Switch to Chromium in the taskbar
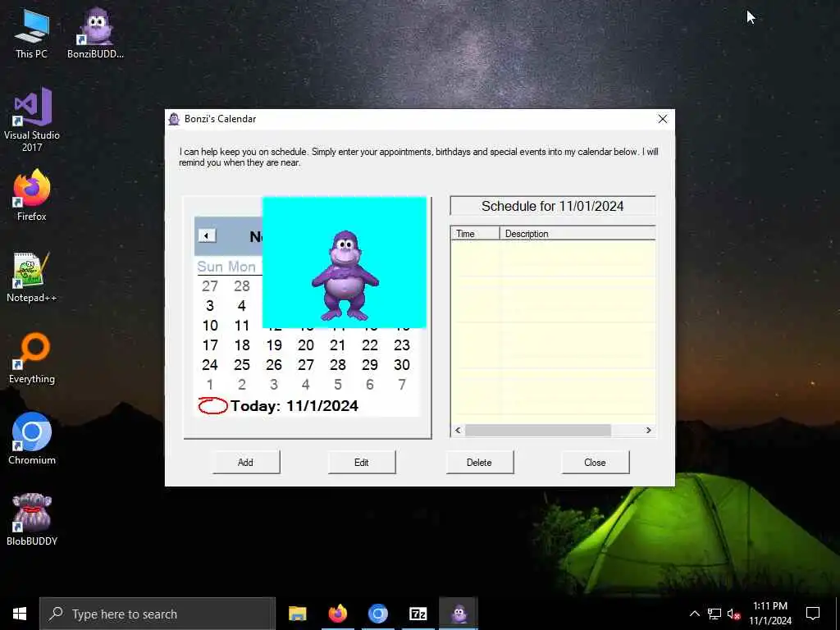Screen dimensions: 840x630 point(377,614)
